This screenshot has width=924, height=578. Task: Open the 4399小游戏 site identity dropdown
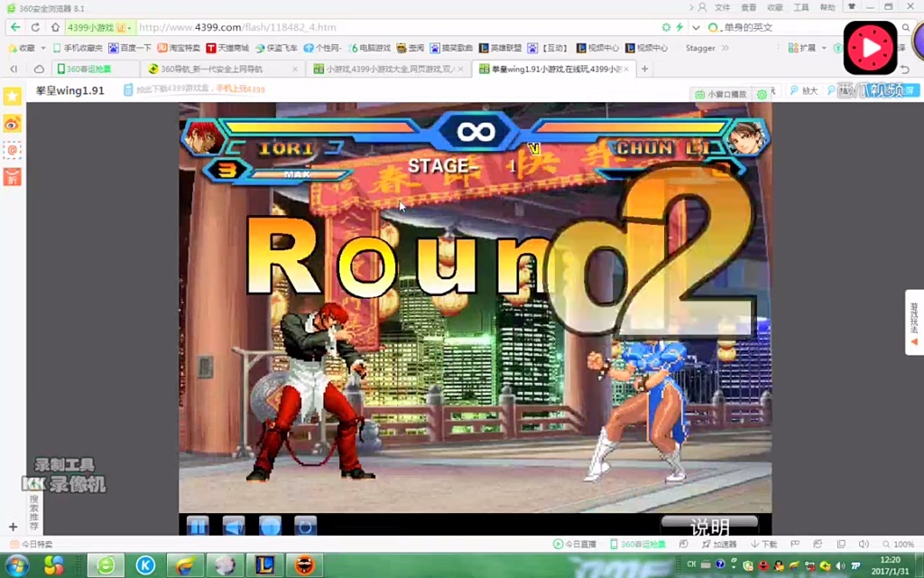point(99,28)
